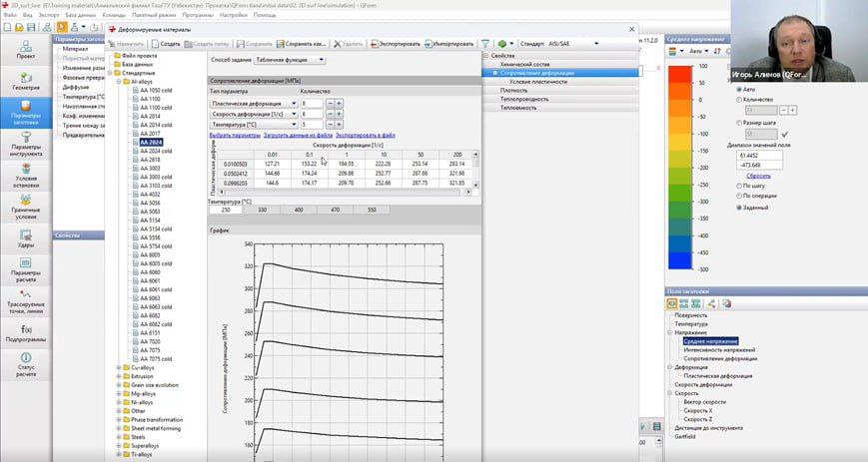Select the Авто radio button
868x462 pixels.
738,88
